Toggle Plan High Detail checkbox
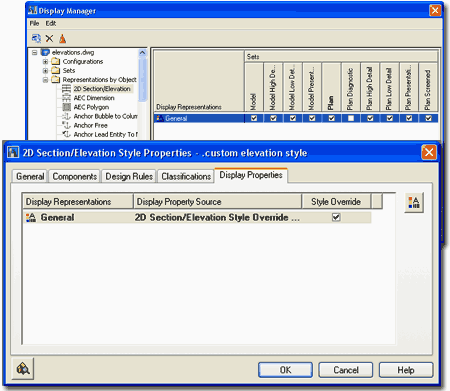The height and width of the screenshot is (391, 450). [370, 118]
